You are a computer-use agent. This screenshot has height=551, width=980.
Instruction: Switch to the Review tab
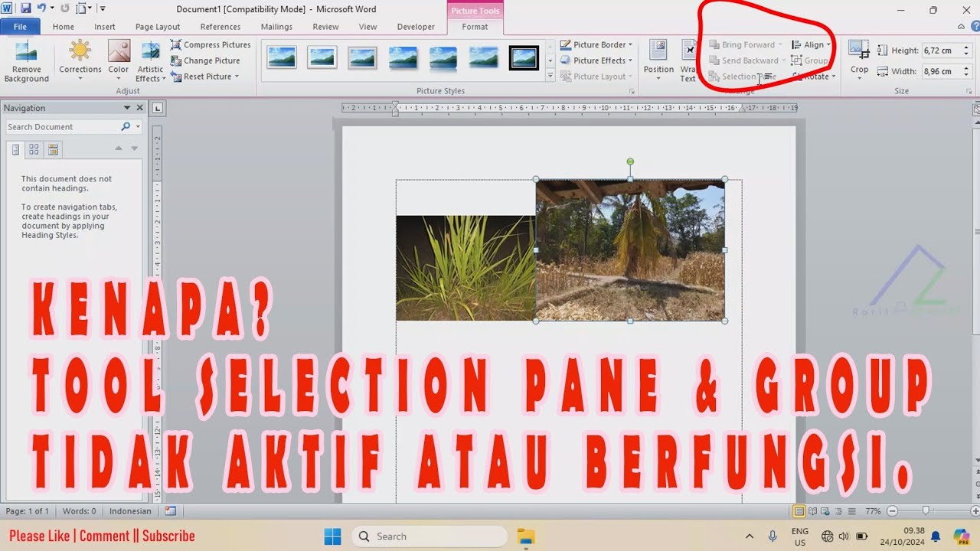(325, 27)
